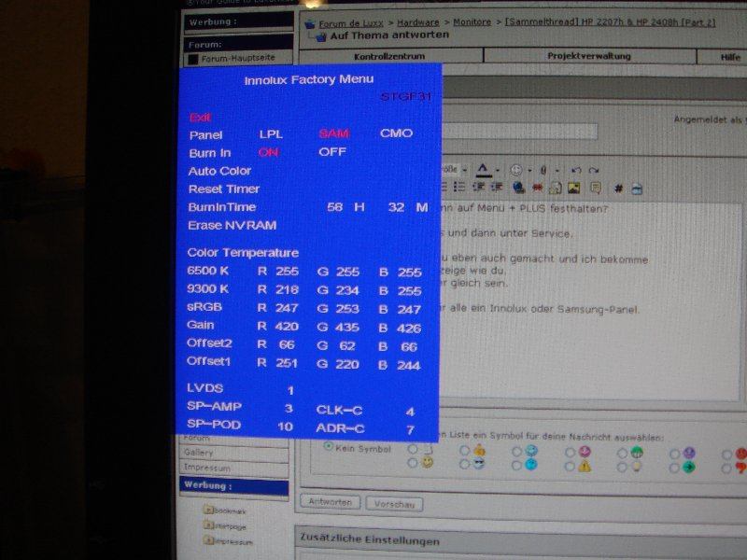Select SAM in the Panel row
The height and width of the screenshot is (560, 747).
[334, 133]
